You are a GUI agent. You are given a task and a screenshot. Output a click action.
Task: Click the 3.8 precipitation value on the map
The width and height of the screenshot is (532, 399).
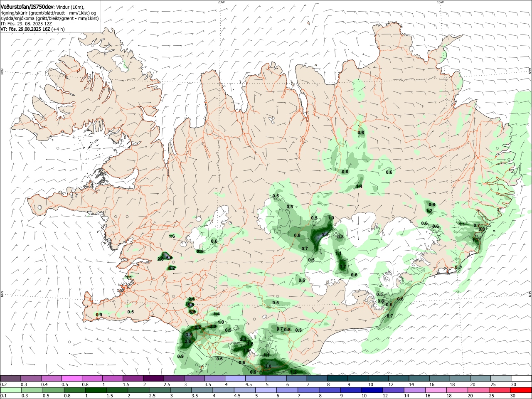point(188,335)
